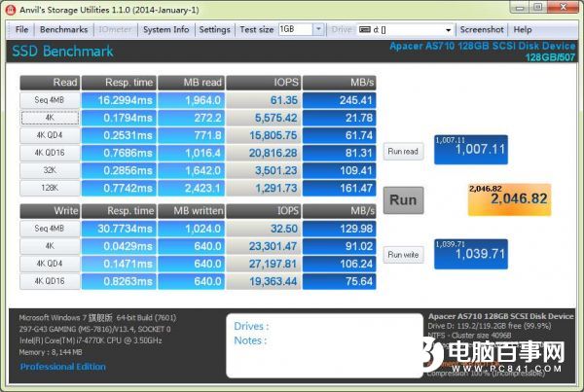584x392 pixels.
Task: Click the Read column header
Action: point(50,83)
